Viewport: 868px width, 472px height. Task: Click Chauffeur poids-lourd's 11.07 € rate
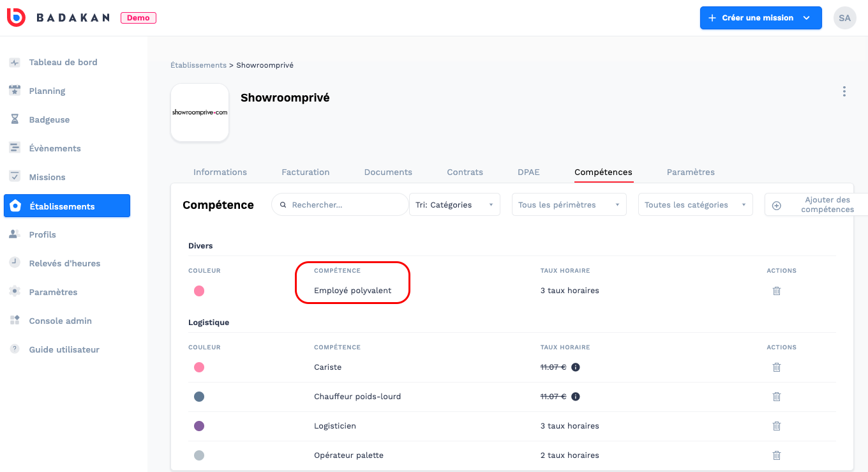coord(553,397)
